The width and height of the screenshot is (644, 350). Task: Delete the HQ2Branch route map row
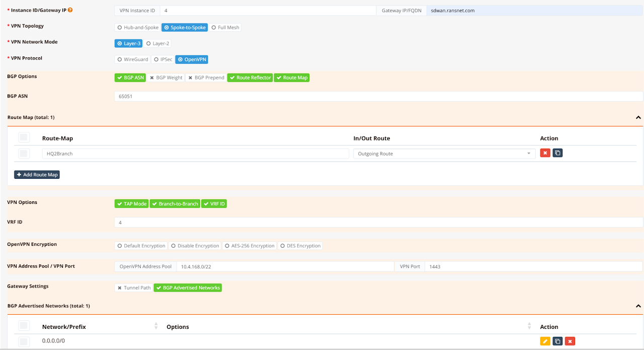(x=545, y=153)
